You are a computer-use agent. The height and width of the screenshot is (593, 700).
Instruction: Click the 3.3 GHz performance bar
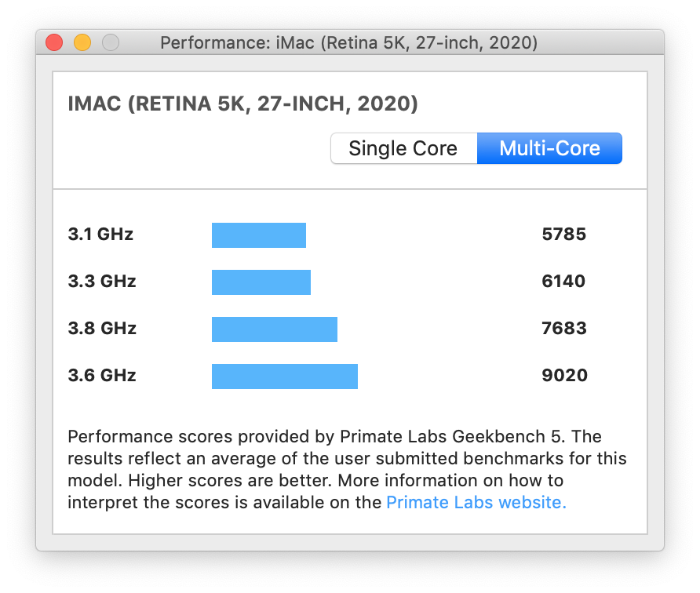pos(261,282)
